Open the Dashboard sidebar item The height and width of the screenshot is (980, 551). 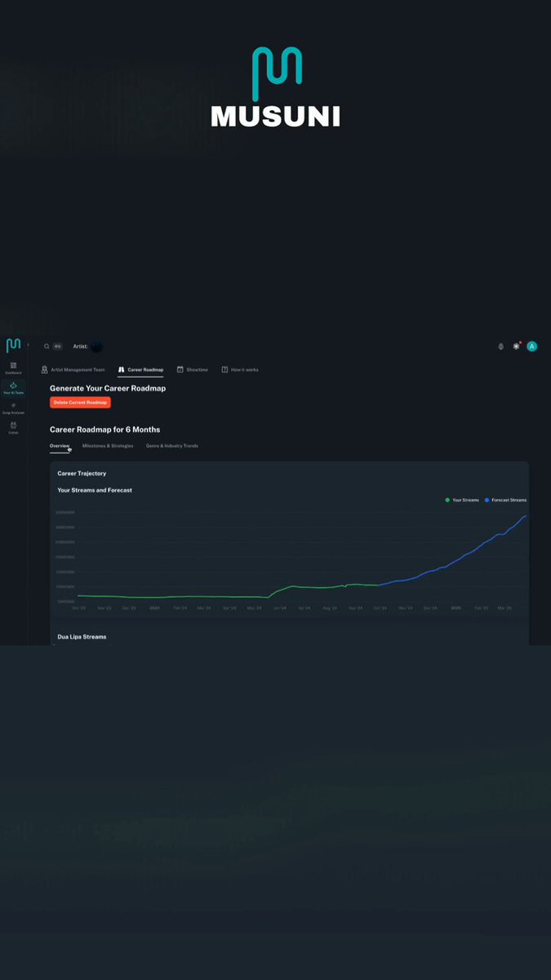(x=13, y=367)
